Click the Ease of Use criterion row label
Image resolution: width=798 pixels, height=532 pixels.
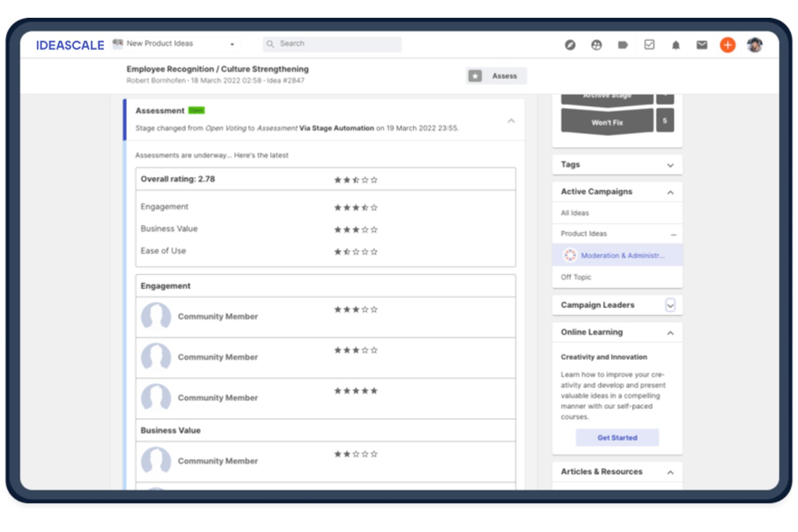click(x=163, y=251)
